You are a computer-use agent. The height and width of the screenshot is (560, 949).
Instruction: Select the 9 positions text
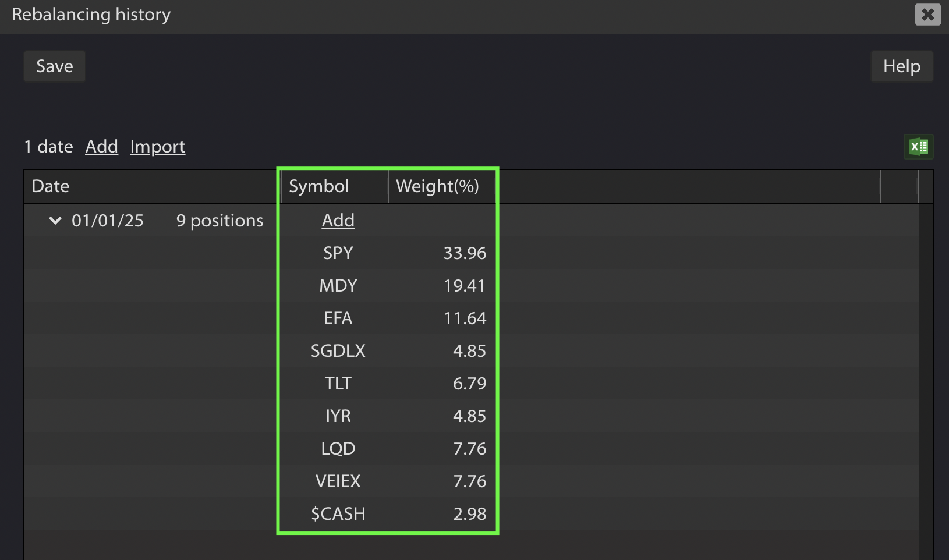[220, 221]
